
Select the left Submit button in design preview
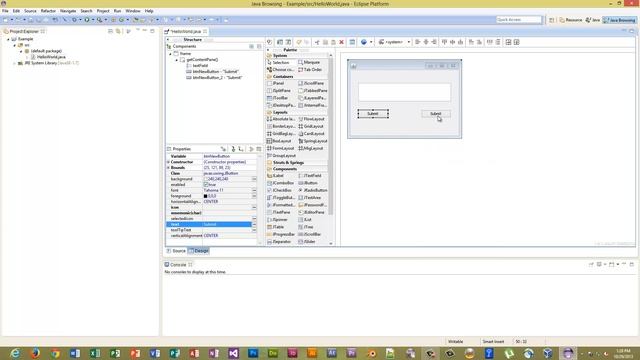[373, 114]
